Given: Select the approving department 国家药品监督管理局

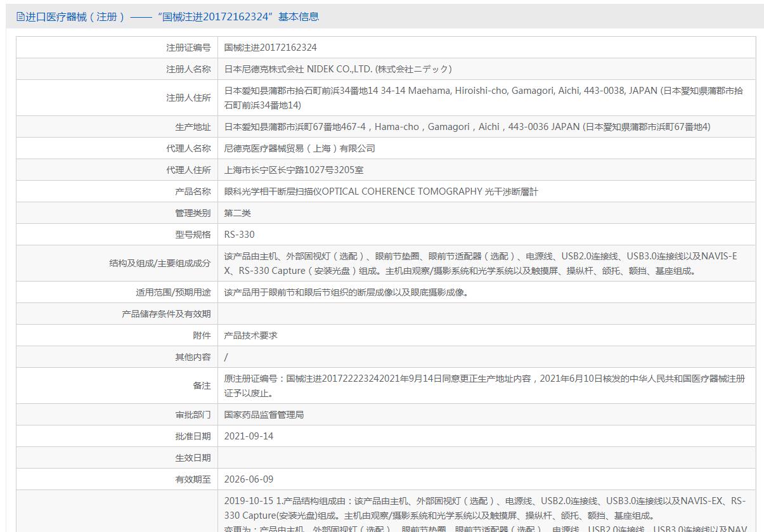Looking at the screenshot, I should point(264,415).
